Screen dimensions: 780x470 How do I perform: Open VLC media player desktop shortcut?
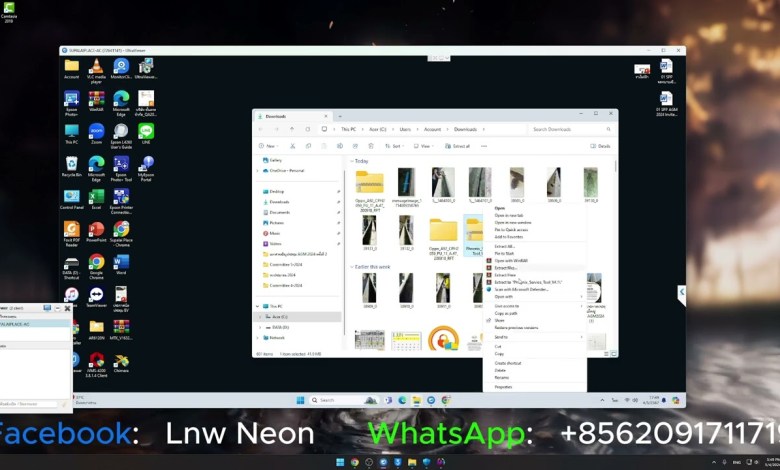pos(96,66)
